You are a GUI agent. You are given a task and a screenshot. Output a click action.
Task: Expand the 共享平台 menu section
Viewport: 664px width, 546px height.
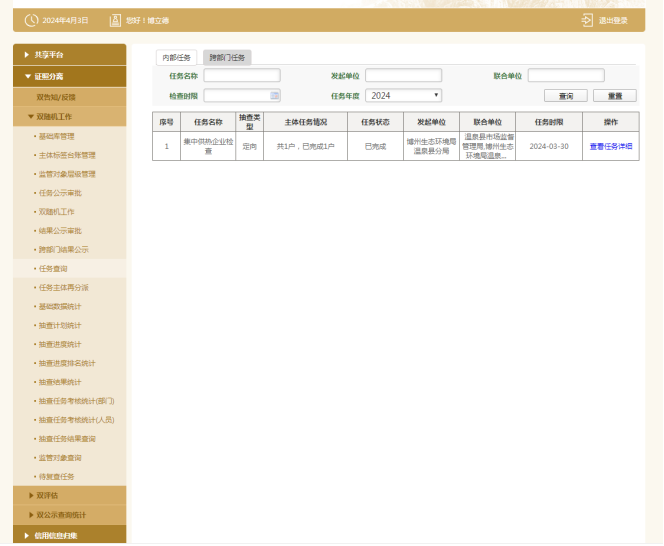[x=70, y=54]
